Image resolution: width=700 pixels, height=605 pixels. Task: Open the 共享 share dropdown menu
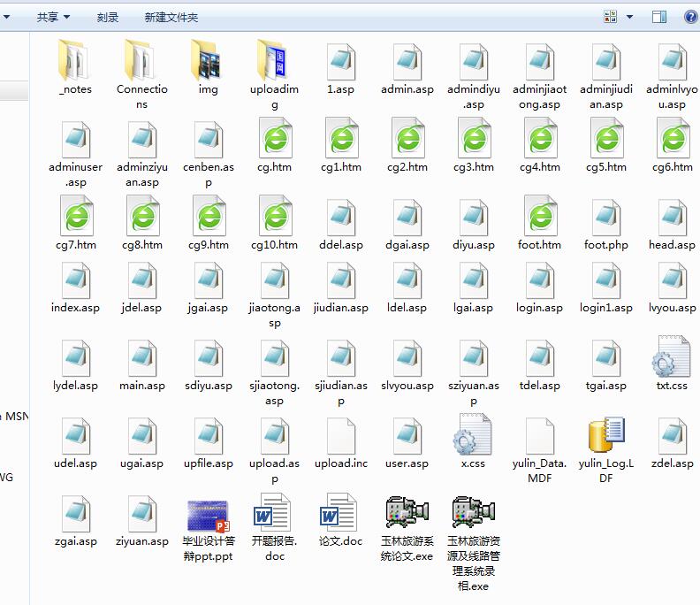[x=53, y=18]
